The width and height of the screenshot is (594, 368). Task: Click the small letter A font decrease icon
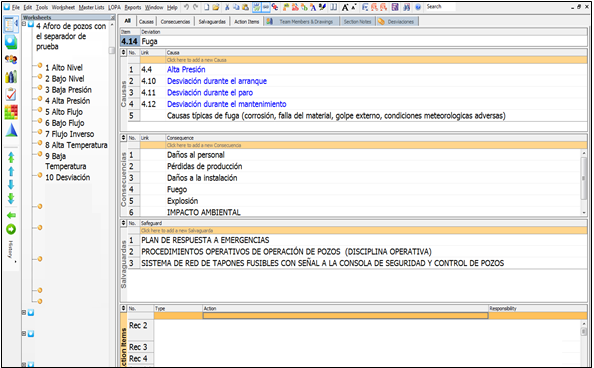[353, 7]
